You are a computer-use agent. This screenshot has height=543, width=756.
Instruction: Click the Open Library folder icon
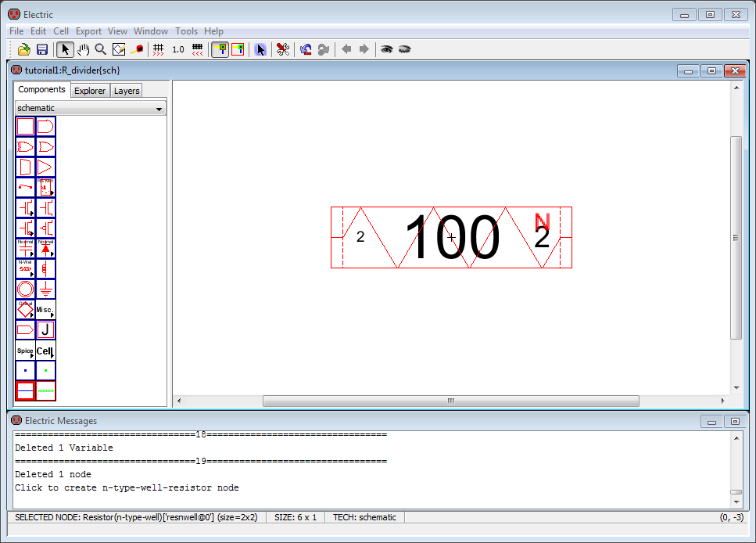click(24, 49)
